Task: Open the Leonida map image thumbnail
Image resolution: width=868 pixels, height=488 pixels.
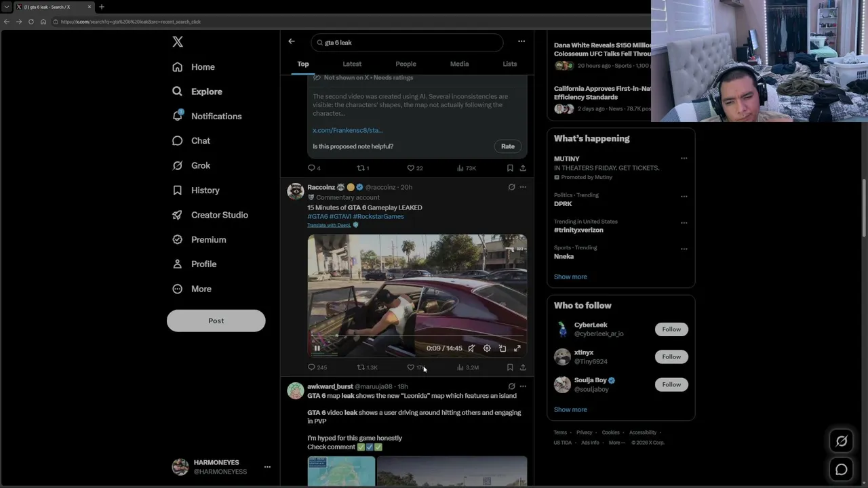Action: pyautogui.click(x=341, y=472)
